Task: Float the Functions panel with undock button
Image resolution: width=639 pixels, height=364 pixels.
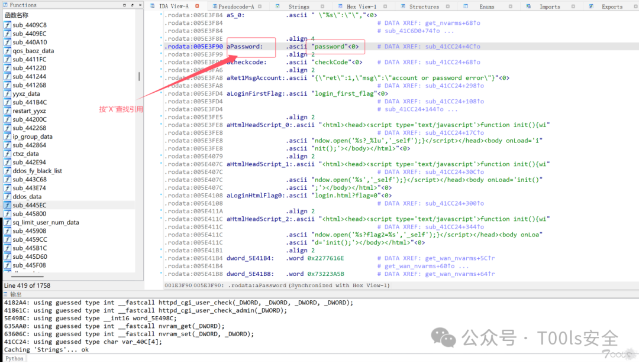Action: point(124,5)
